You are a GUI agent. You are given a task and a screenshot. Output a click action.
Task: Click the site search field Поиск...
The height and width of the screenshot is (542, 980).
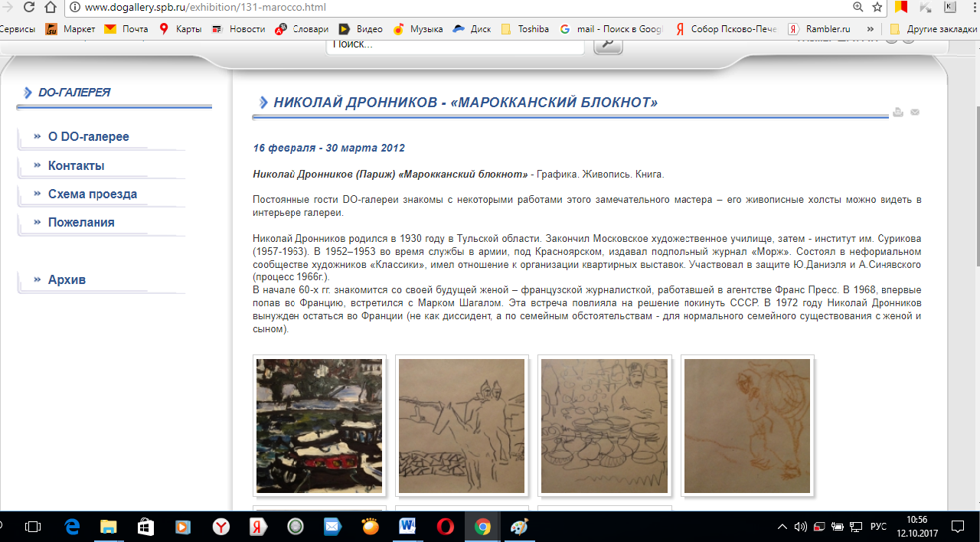(x=455, y=44)
